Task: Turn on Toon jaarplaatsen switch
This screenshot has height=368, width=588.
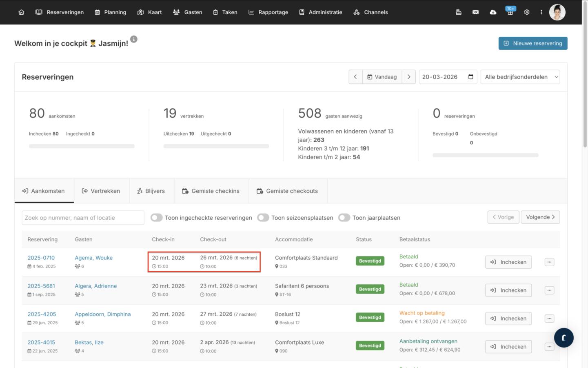Action: coord(344,218)
